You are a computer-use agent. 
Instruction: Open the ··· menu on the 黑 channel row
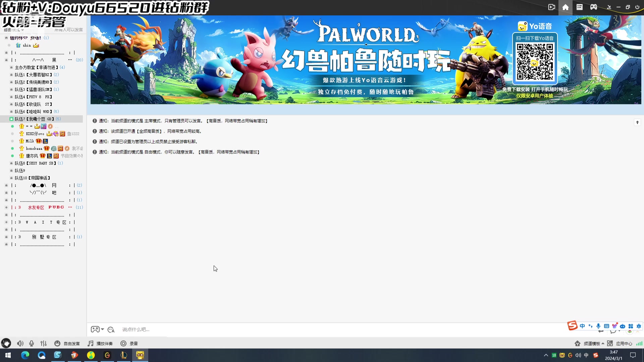point(70,60)
